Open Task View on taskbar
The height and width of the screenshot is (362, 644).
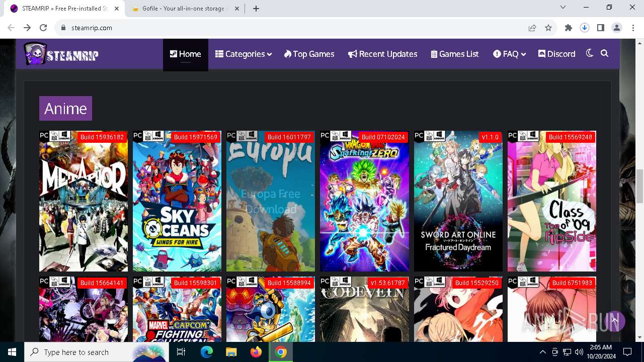click(x=181, y=352)
